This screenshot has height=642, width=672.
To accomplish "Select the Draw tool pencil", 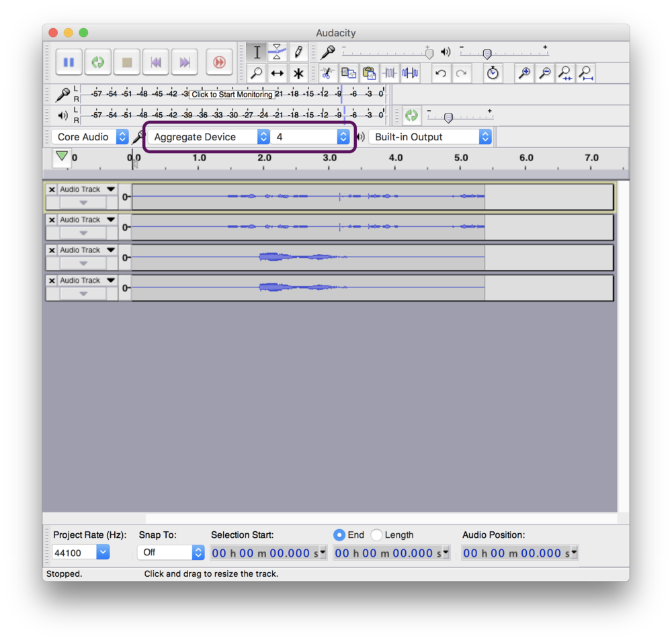I will [x=298, y=52].
